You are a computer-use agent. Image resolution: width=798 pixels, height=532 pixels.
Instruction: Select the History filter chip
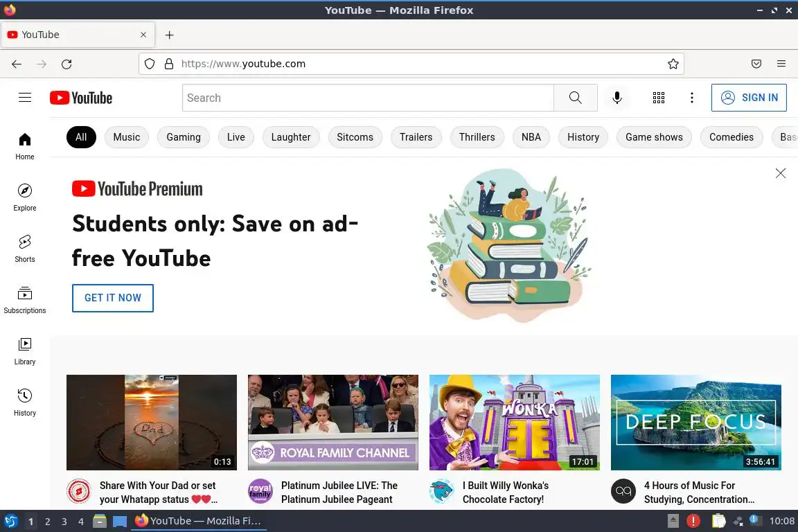coord(583,137)
